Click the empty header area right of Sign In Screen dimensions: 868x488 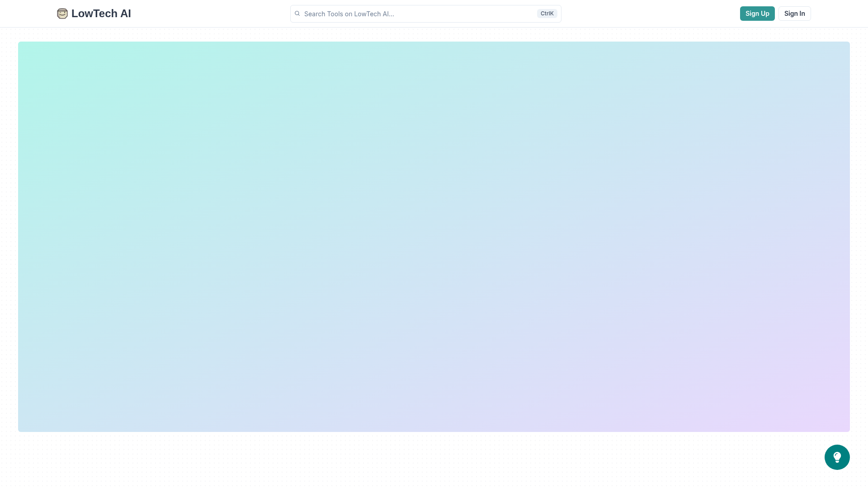tap(839, 14)
